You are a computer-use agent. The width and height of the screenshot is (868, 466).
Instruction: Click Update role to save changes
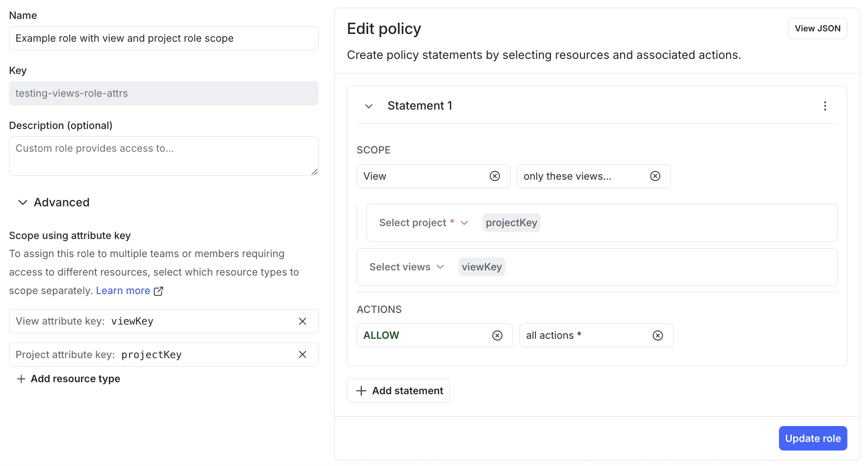pyautogui.click(x=813, y=438)
